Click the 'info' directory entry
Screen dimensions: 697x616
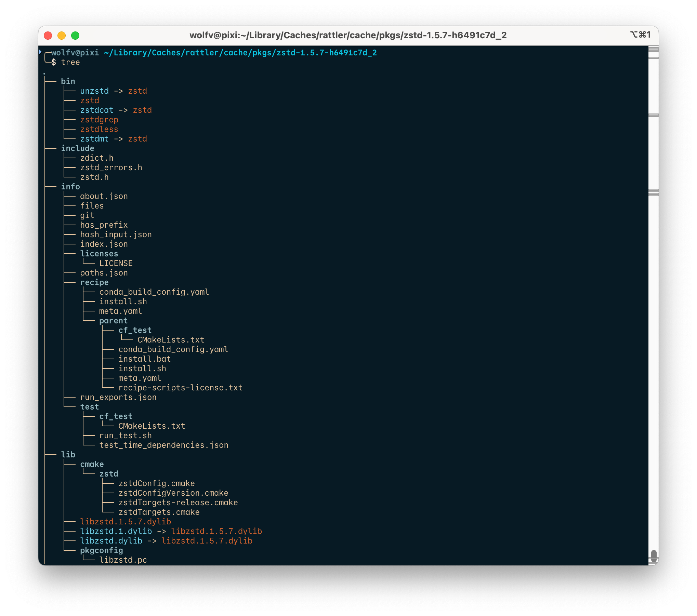70,187
